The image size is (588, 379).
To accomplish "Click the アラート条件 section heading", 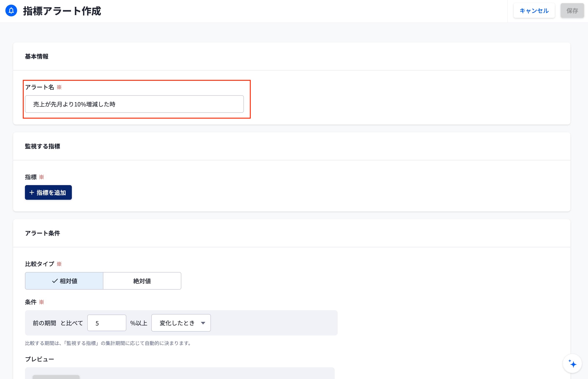I will 43,233.
